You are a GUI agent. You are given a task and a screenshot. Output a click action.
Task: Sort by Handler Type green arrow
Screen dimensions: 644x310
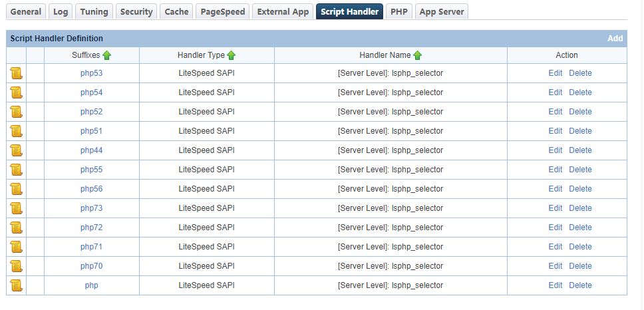pyautogui.click(x=232, y=55)
